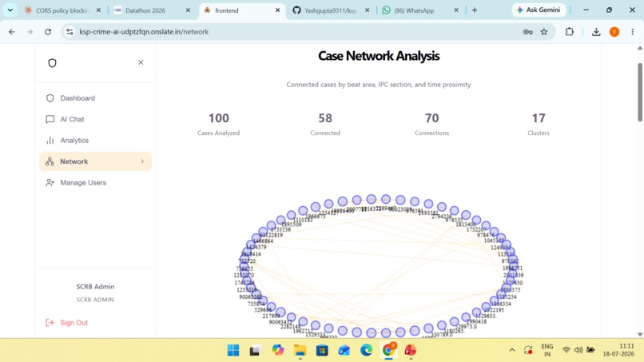Screen dimensions: 644x362
Task: Click the Ask Gemini button
Action: pos(539,10)
